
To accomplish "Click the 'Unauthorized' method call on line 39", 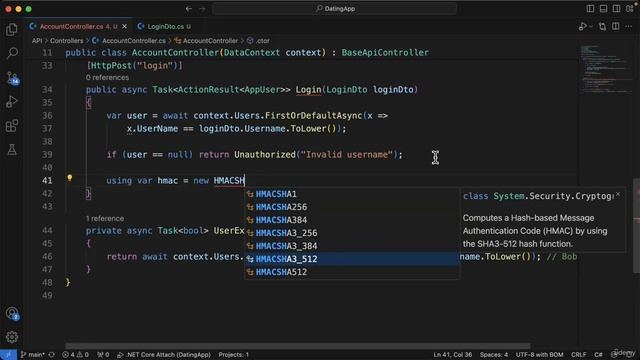I will point(264,155).
